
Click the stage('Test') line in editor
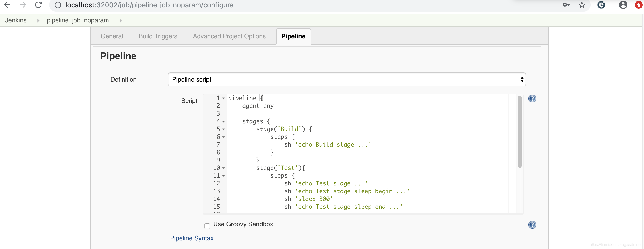(281, 168)
